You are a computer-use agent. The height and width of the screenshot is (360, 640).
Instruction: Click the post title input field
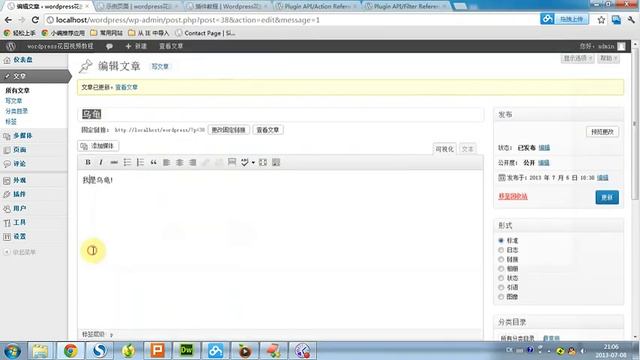[281, 114]
